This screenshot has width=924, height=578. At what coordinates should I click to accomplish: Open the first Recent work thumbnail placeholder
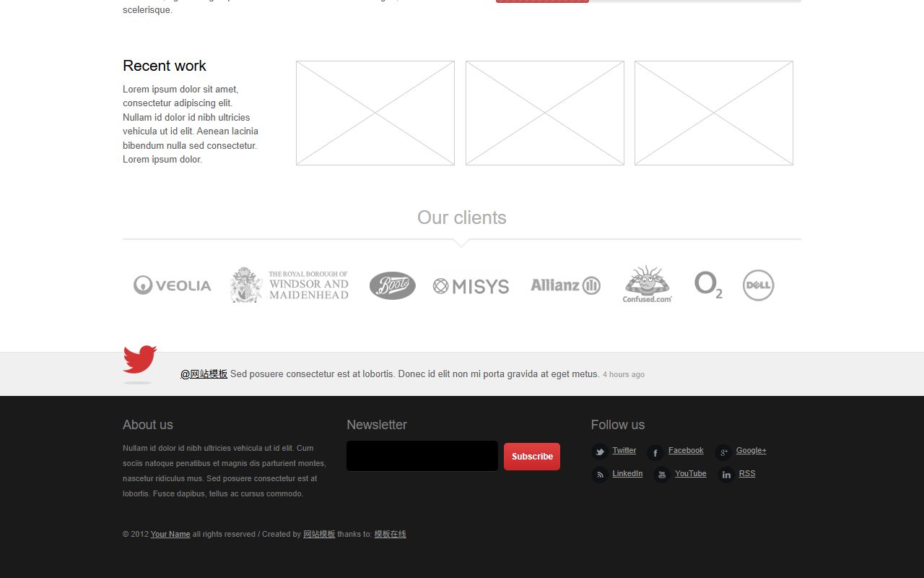tap(375, 113)
